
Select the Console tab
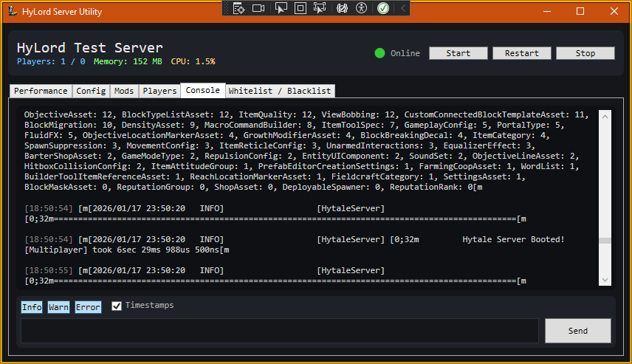coord(203,90)
